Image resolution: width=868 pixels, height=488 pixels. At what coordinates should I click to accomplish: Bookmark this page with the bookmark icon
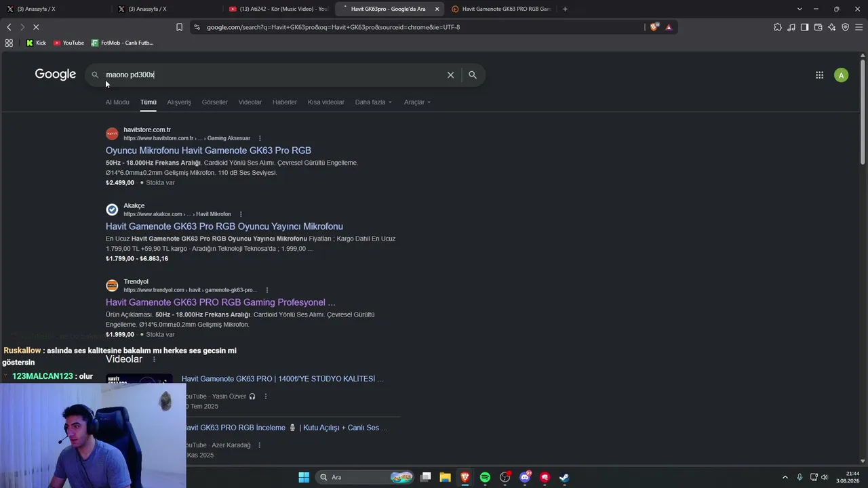pyautogui.click(x=179, y=27)
